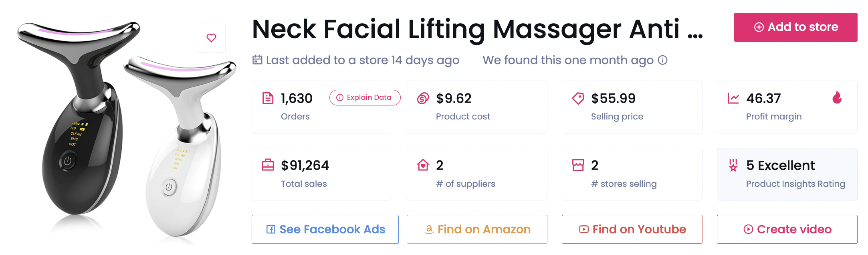Open See Facebook Ads
Screen dimensions: 868x255
[325, 229]
